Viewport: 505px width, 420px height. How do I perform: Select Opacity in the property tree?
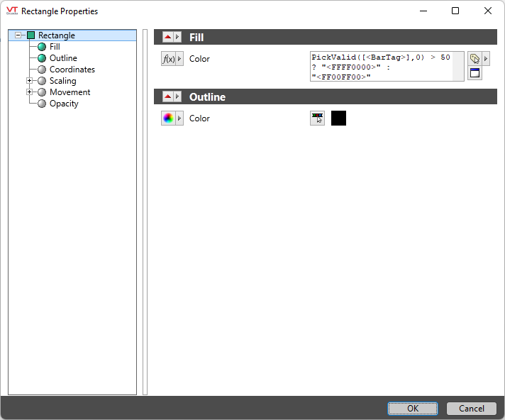pos(64,104)
